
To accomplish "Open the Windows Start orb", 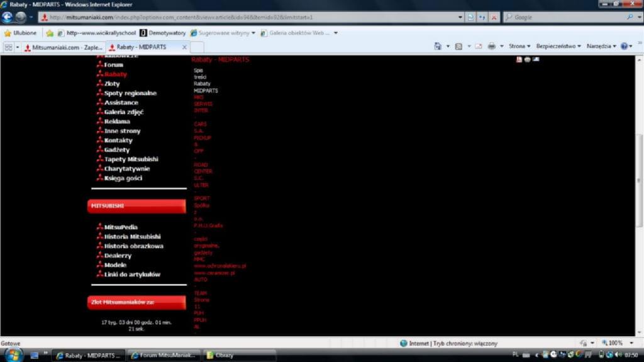I will click(13, 355).
